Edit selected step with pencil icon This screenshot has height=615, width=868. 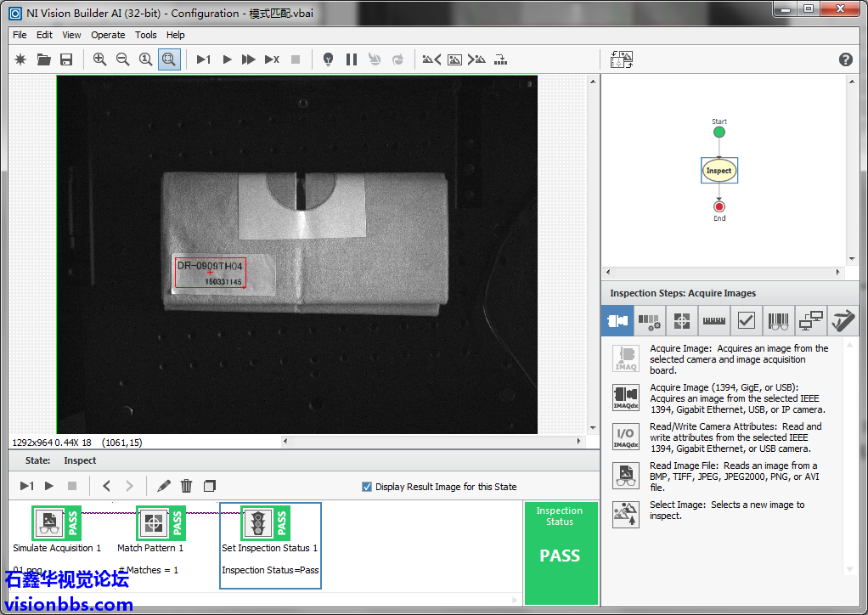pyautogui.click(x=164, y=486)
